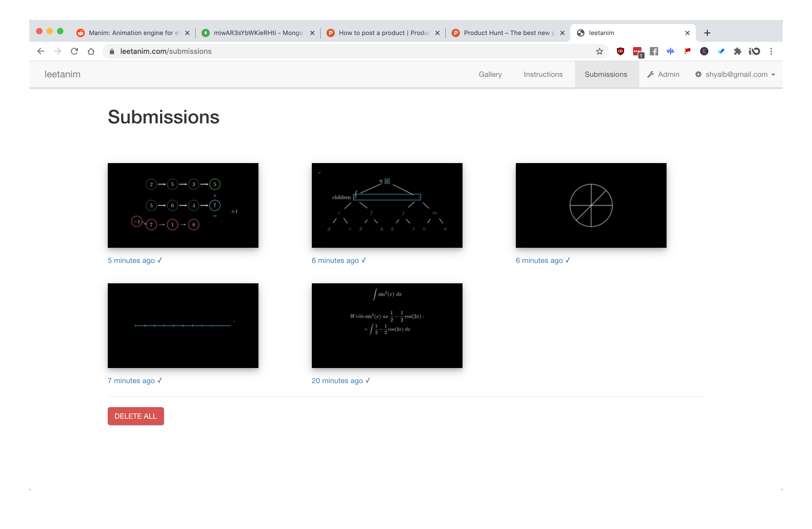Click the iO extension icon
812x529 pixels.
754,51
